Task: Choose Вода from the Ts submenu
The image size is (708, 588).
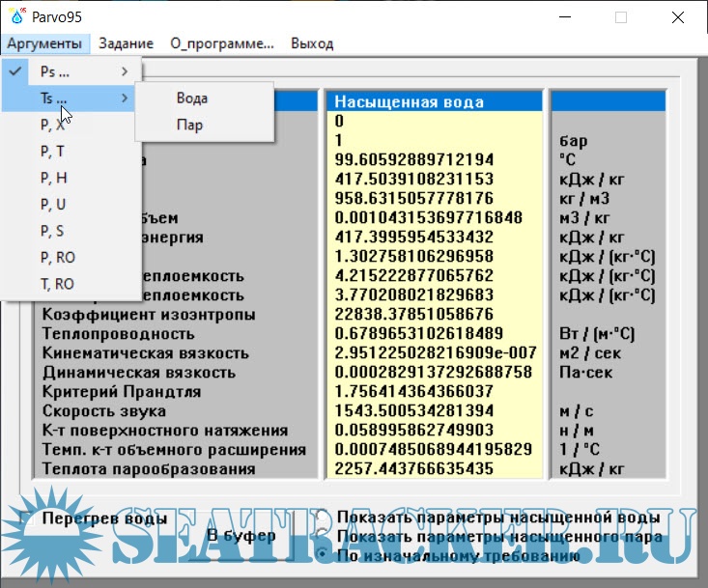Action: coord(192,98)
